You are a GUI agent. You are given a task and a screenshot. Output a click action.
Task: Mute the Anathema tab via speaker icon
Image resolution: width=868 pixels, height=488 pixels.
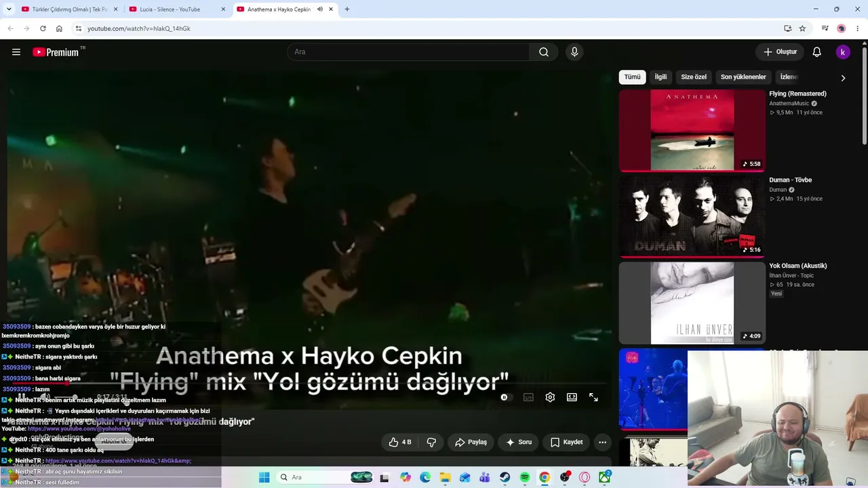tap(319, 9)
